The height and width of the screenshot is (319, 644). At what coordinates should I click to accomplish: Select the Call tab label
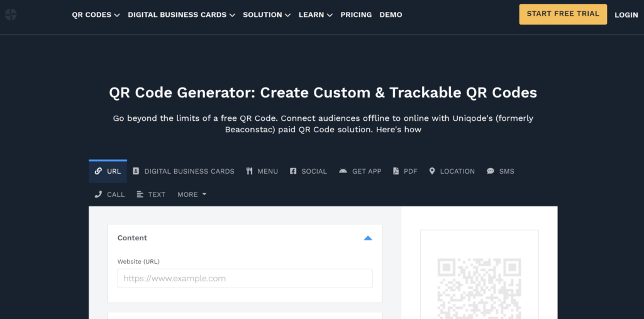click(x=116, y=195)
